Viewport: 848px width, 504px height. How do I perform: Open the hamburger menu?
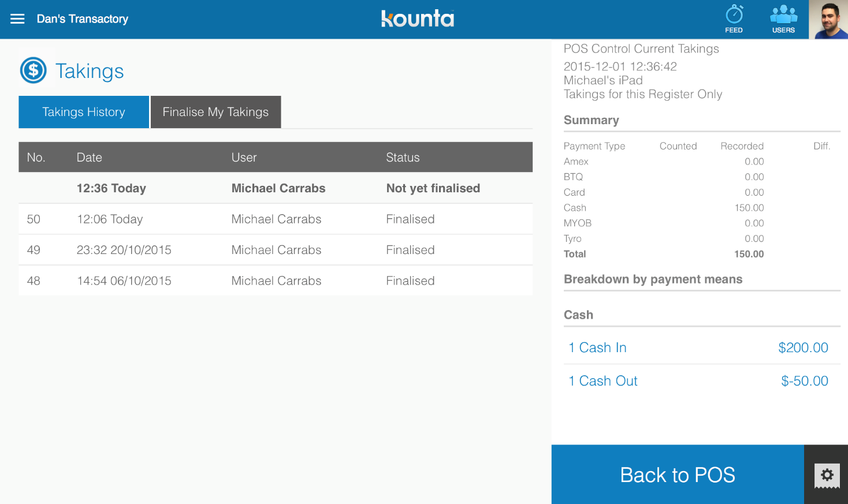(x=17, y=19)
